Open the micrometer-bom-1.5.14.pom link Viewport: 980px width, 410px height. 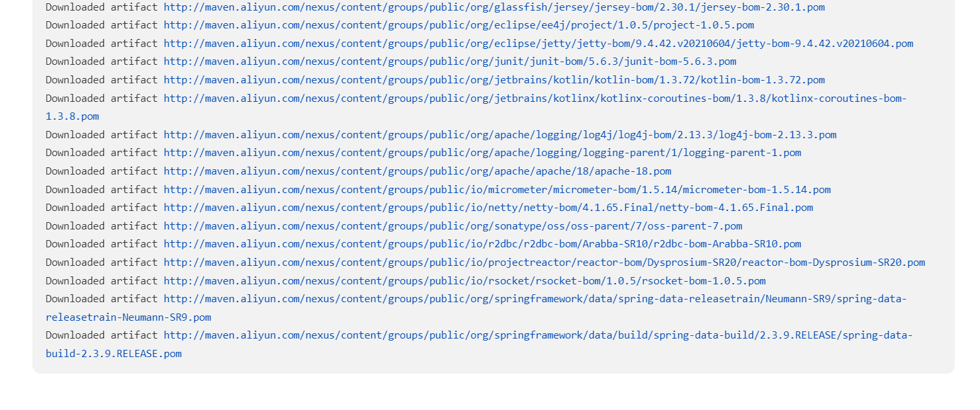point(497,190)
